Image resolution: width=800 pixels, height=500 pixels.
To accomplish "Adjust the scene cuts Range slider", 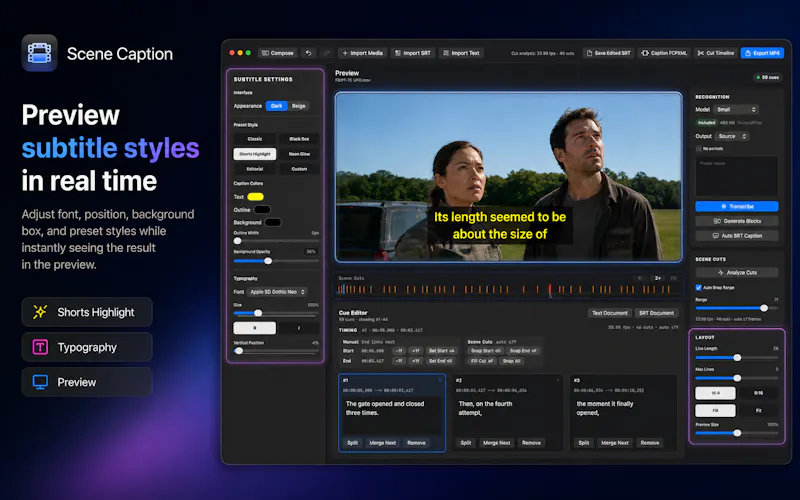I will [737, 308].
